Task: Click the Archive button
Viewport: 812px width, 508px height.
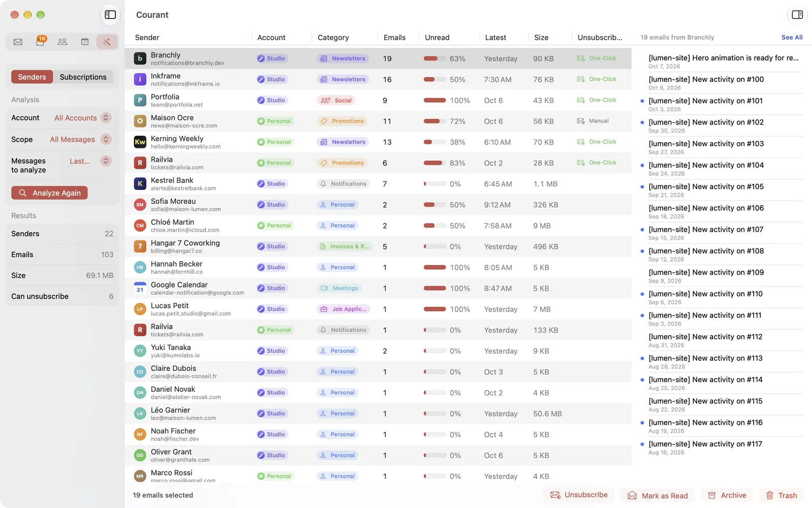Action: pyautogui.click(x=727, y=495)
